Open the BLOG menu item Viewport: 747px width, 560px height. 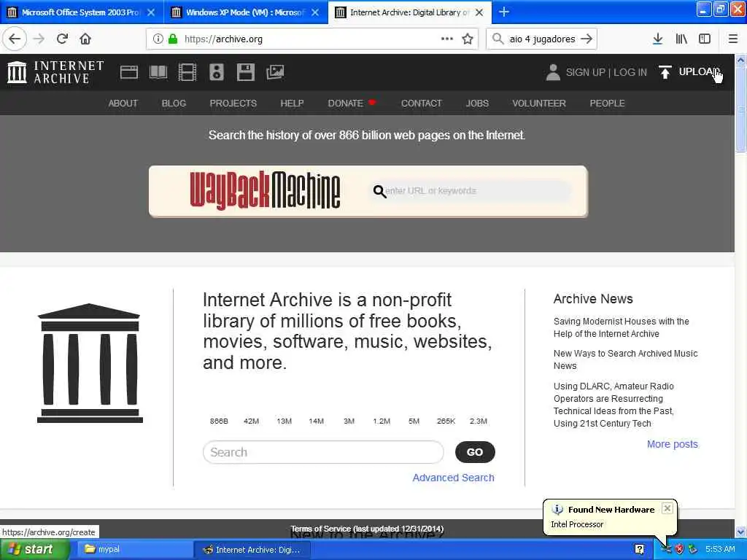pyautogui.click(x=174, y=104)
